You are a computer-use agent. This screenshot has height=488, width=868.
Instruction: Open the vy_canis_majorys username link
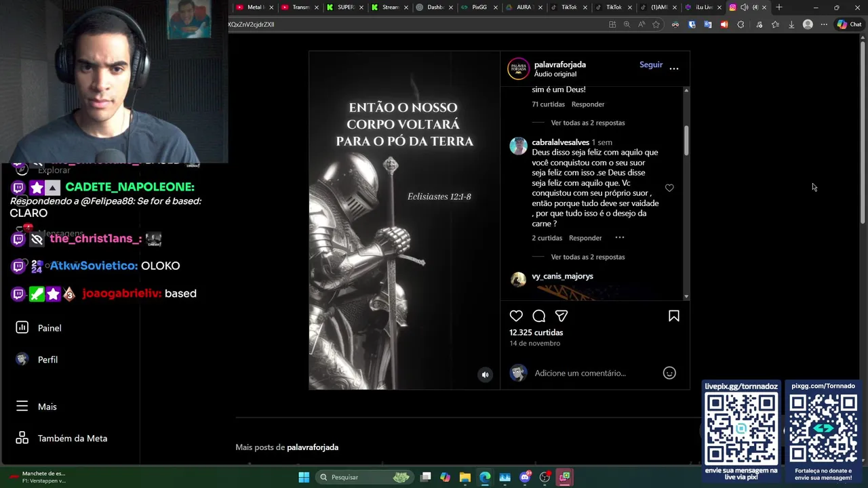(x=562, y=276)
